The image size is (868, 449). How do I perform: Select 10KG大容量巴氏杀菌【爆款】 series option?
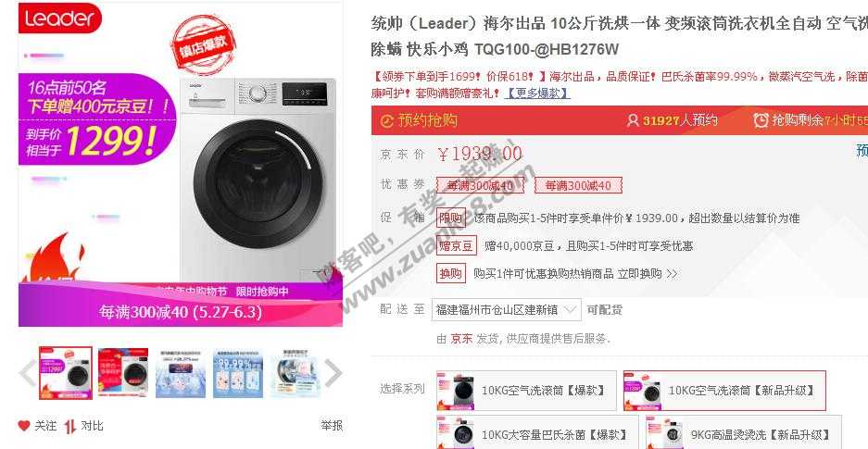pos(537,433)
